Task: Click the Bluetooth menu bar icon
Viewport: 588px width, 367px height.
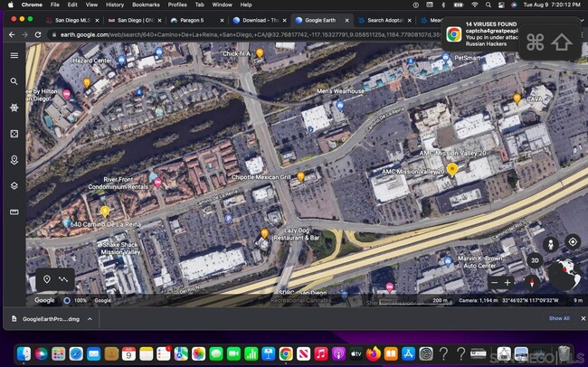Action: pyautogui.click(x=443, y=5)
